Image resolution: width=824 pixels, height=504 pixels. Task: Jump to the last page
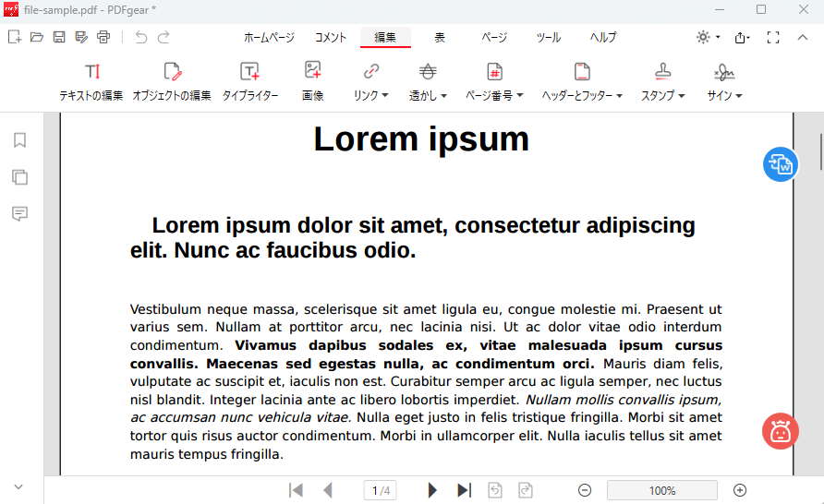click(x=465, y=490)
